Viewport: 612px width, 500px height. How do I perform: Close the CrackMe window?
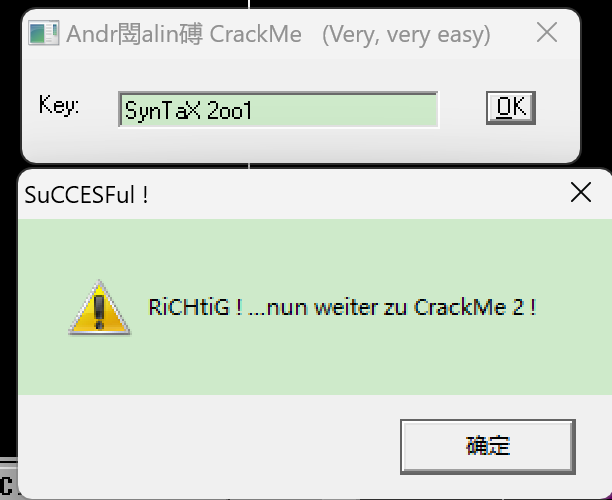[547, 32]
